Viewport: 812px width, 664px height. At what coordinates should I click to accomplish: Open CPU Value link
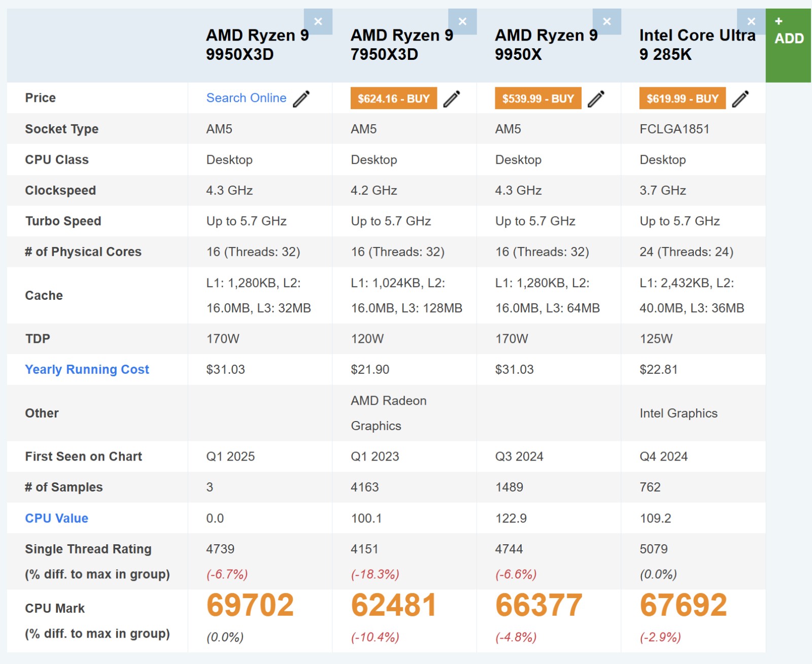[x=57, y=518]
